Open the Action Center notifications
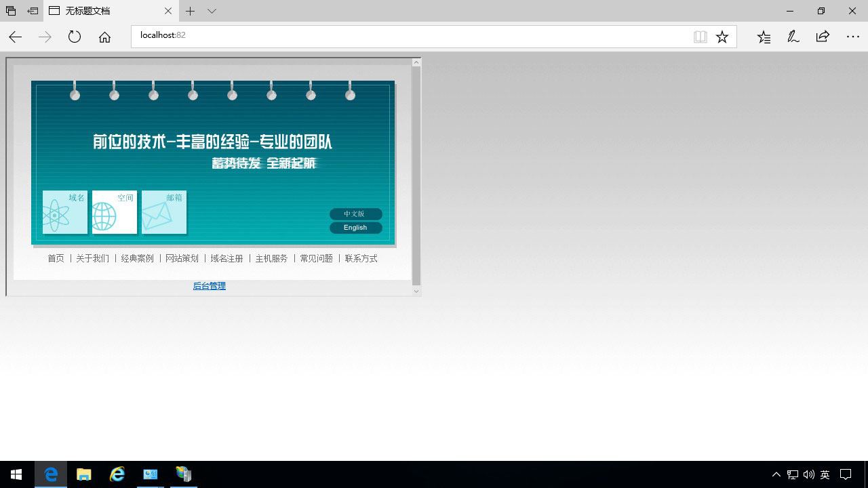Image resolution: width=868 pixels, height=488 pixels. click(x=846, y=474)
